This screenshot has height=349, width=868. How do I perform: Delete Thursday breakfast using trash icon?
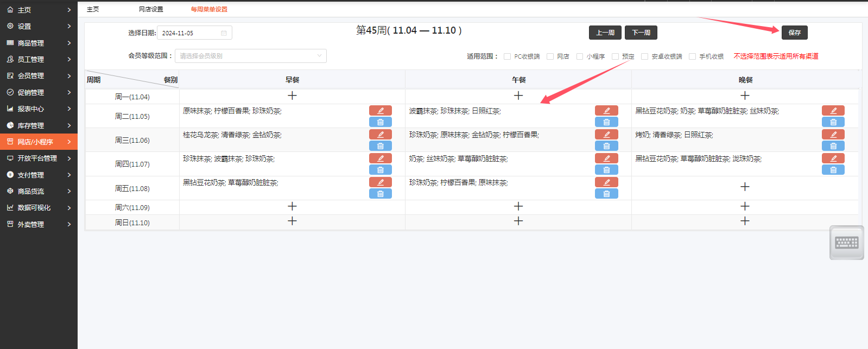click(x=380, y=170)
